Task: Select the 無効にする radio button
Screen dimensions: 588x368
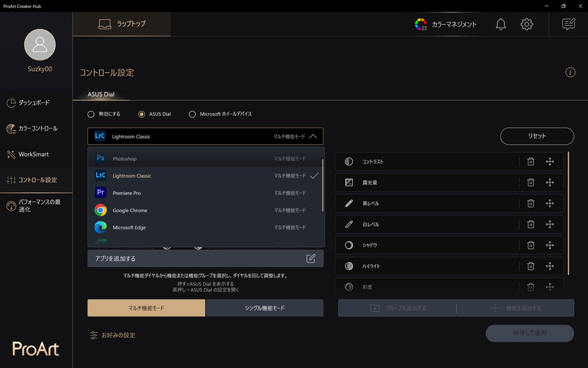Action: (90, 114)
